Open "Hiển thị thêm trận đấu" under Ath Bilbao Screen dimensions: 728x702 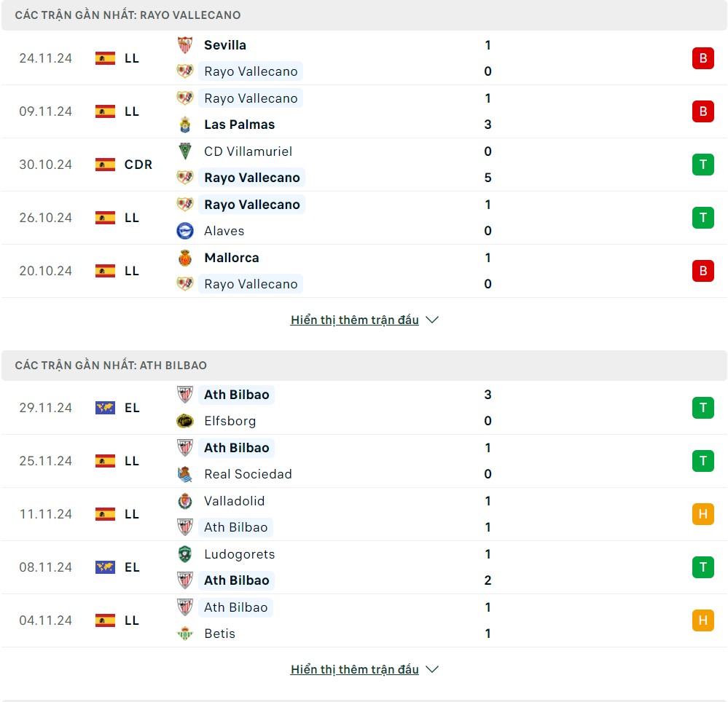click(x=354, y=669)
